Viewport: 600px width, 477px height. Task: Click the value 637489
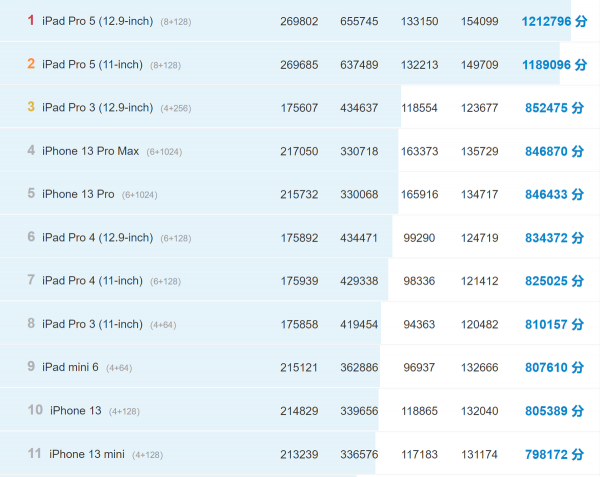pos(359,65)
